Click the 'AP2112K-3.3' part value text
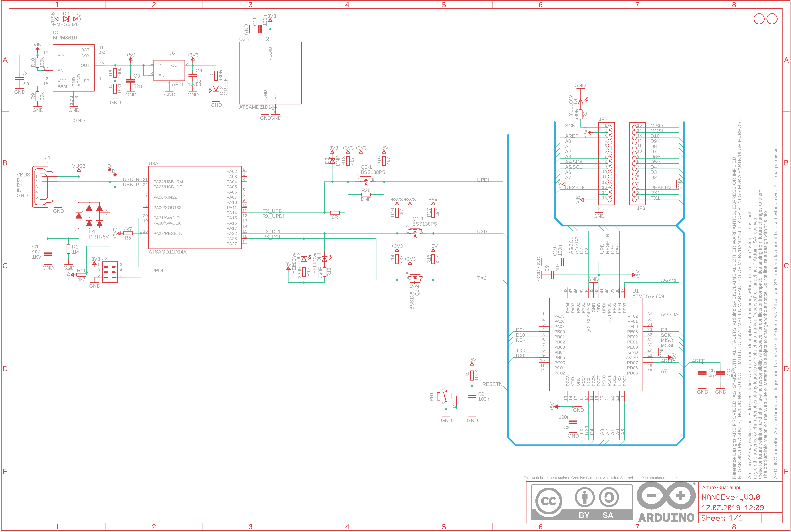 186,84
